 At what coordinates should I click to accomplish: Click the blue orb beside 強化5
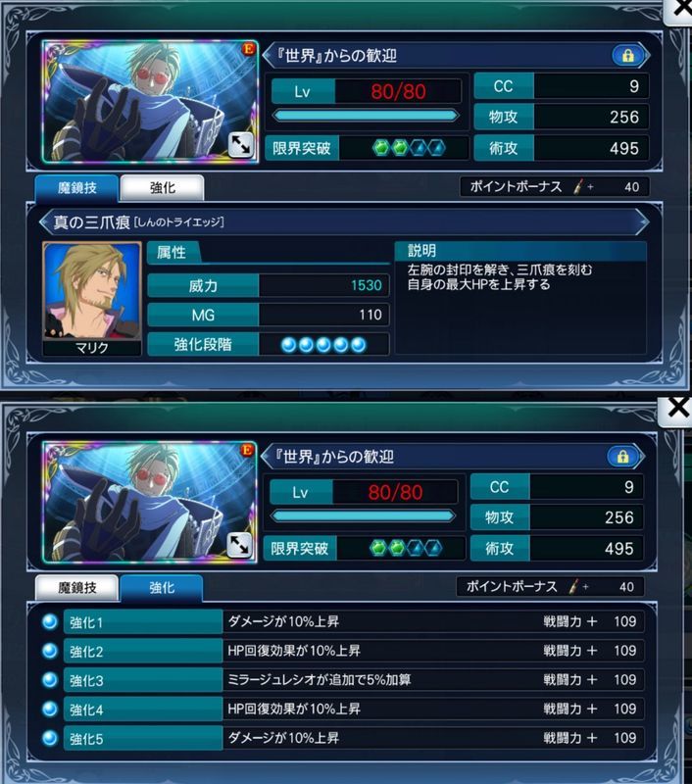tap(50, 738)
